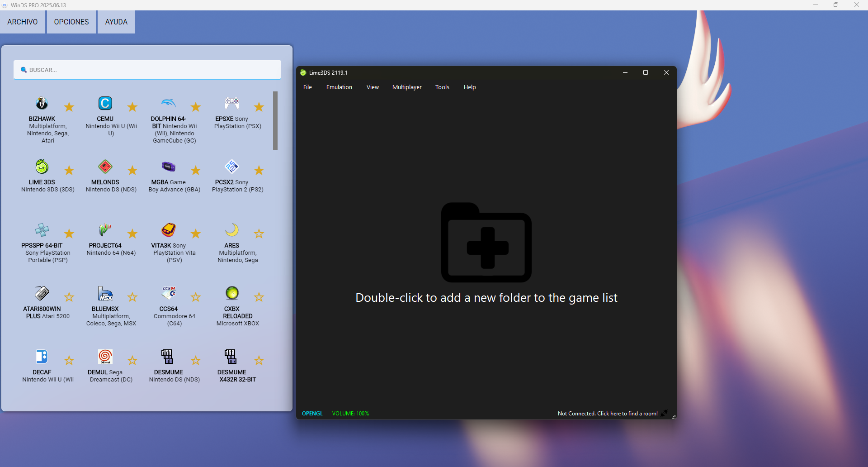Toggle favorite star beside mGBA
Image resolution: width=868 pixels, height=467 pixels.
coord(196,170)
